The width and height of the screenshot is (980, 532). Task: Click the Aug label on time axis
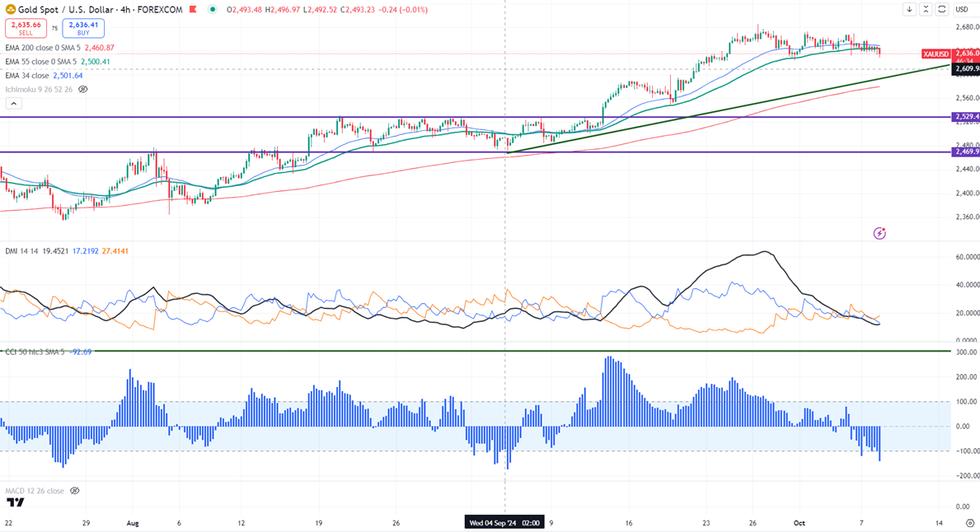pos(131,523)
